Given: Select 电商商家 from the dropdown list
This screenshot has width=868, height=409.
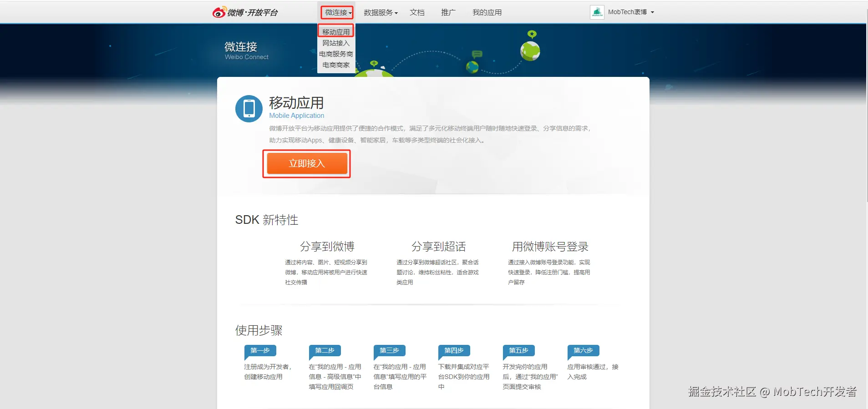Looking at the screenshot, I should click(336, 65).
